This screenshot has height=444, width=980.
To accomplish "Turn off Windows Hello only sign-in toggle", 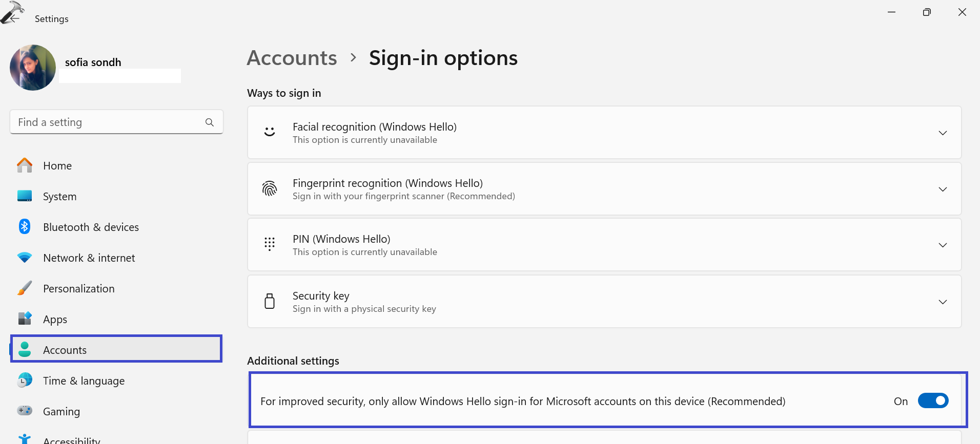I will (x=933, y=400).
